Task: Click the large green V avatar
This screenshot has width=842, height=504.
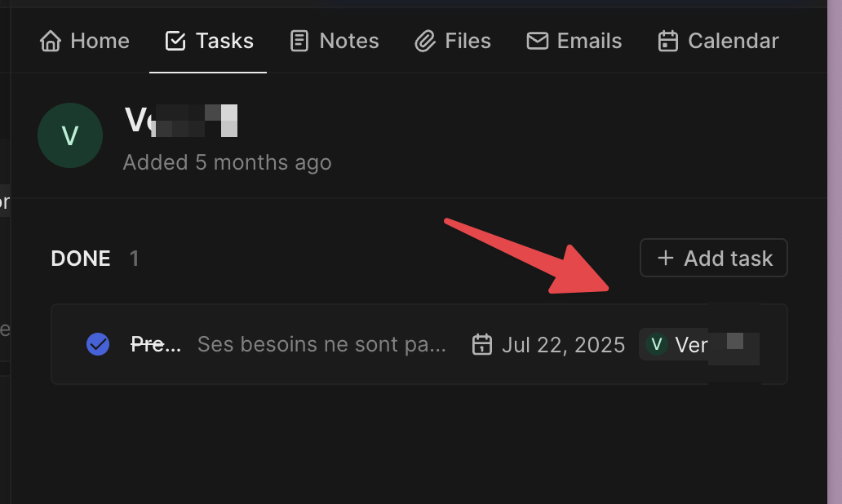Action: [x=70, y=135]
